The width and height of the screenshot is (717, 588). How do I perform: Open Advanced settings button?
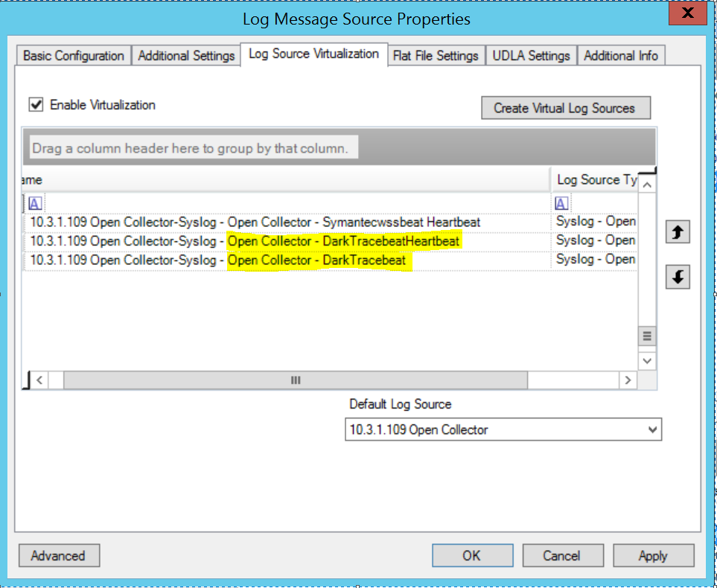click(x=58, y=555)
